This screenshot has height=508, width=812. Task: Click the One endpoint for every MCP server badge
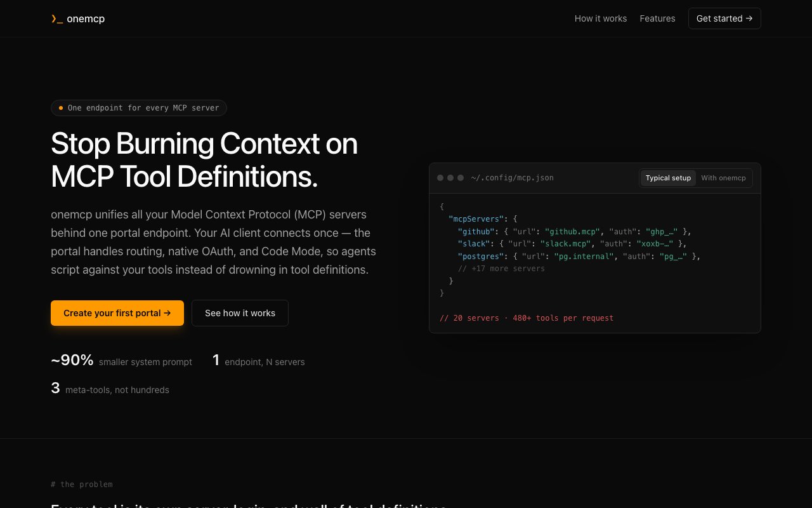click(139, 108)
